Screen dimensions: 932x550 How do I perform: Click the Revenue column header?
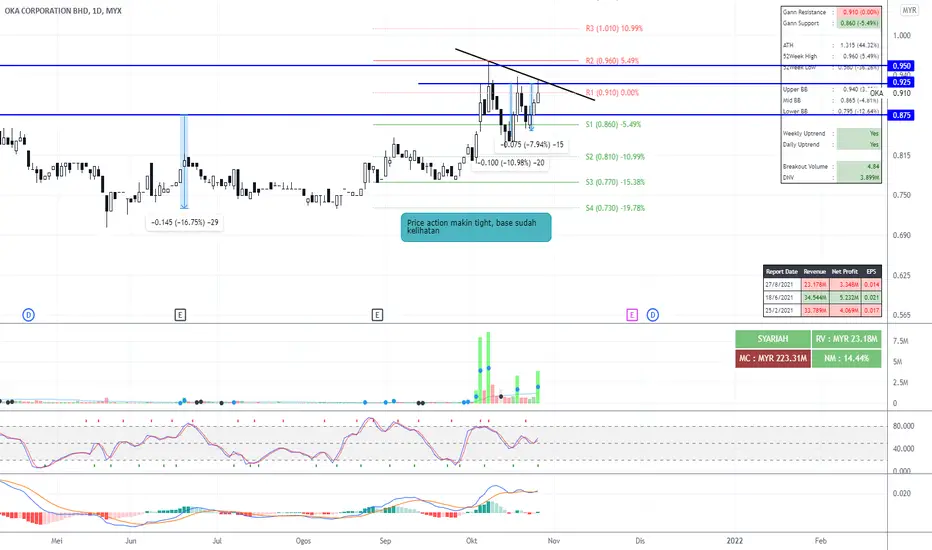(814, 272)
